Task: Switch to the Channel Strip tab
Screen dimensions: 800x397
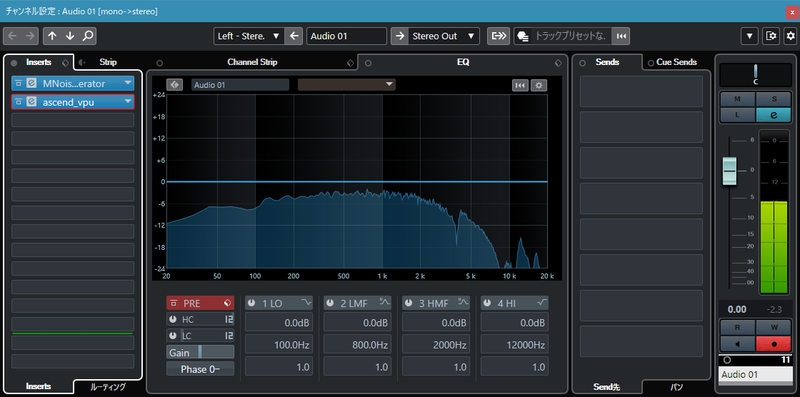Action: pyautogui.click(x=252, y=62)
